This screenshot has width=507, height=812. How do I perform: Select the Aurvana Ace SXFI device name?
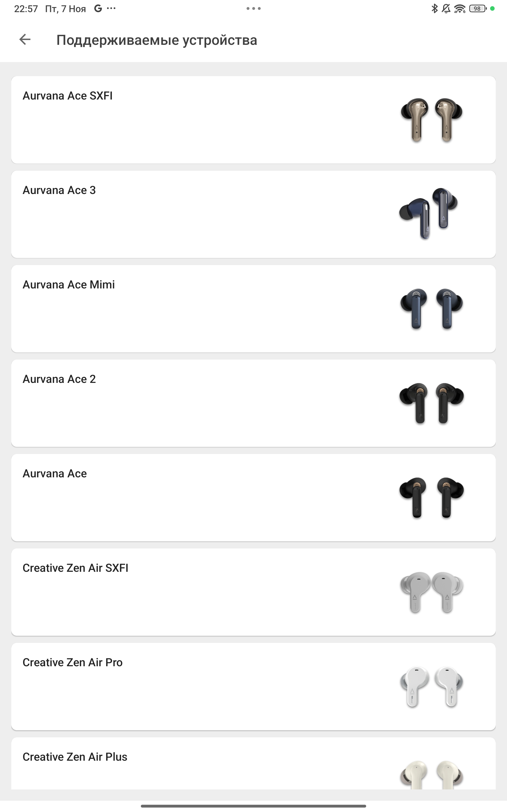67,96
